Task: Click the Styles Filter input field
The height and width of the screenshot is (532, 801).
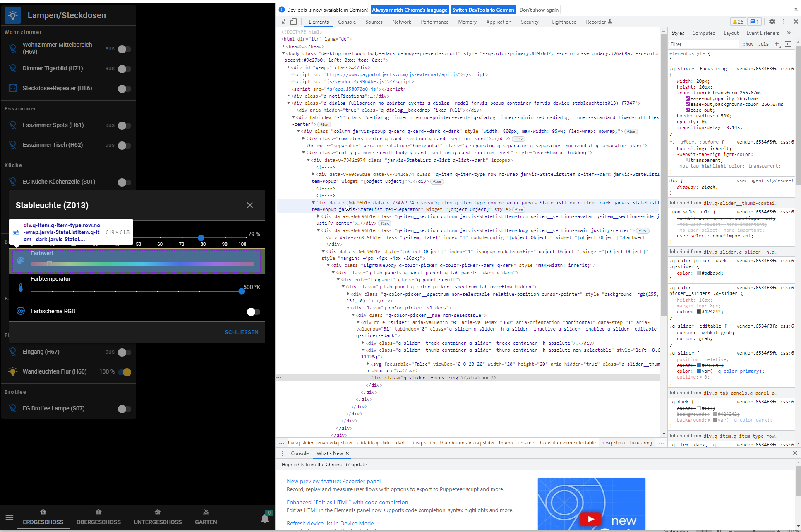Action: click(703, 44)
